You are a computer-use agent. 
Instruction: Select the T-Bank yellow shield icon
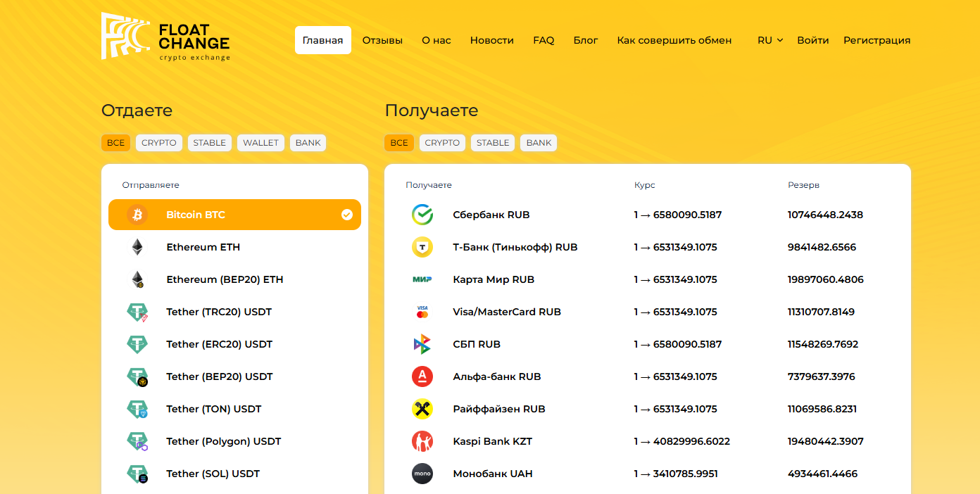tap(422, 247)
